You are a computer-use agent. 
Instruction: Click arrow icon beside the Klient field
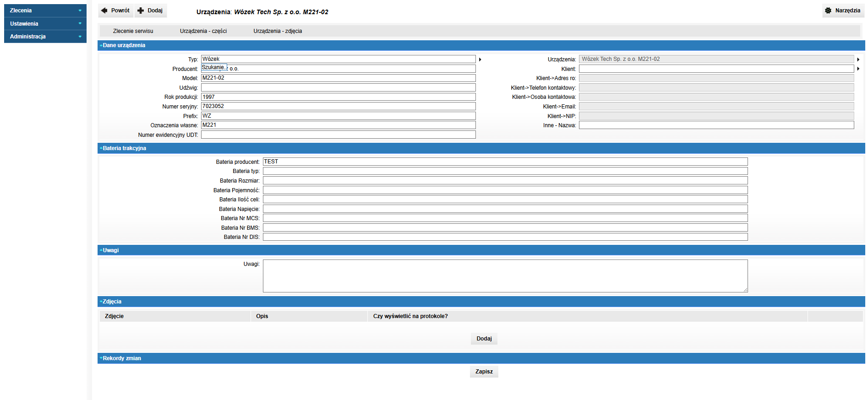858,69
